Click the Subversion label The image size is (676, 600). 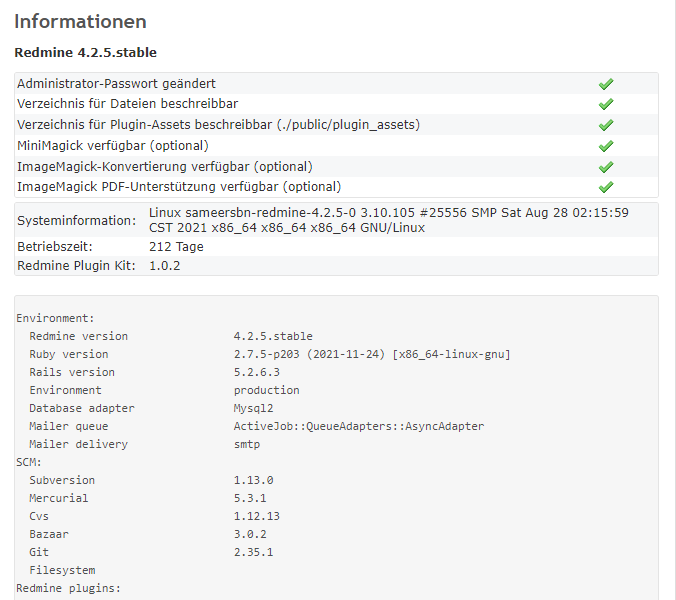coord(62,480)
